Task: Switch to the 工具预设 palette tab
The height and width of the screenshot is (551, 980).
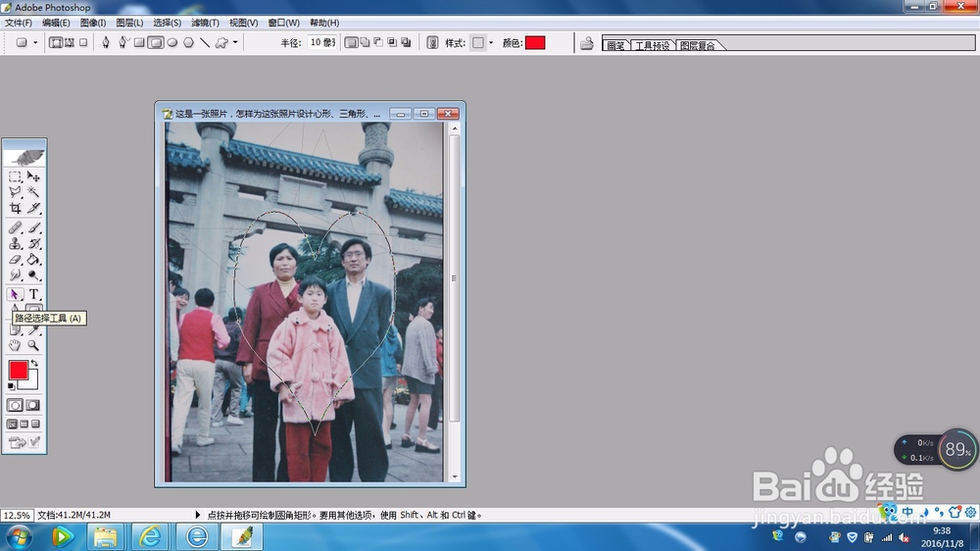Action: [x=652, y=45]
